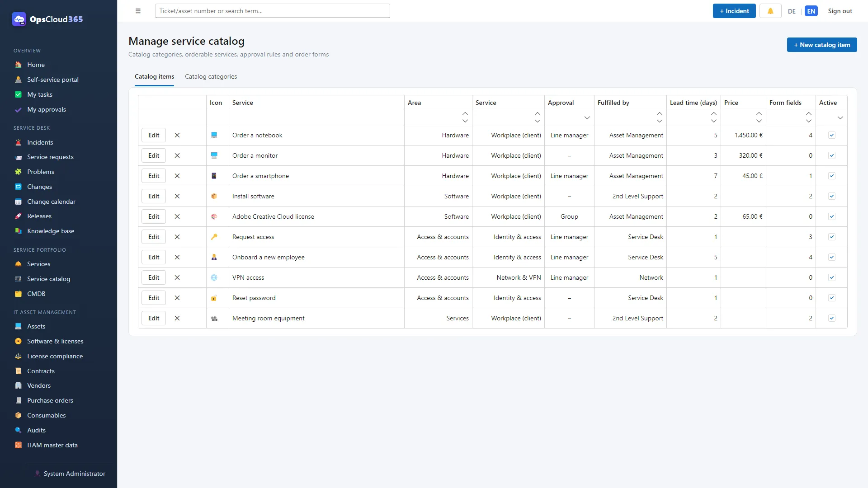Click the Service name filter field
This screenshot has height=488, width=868.
[316, 117]
